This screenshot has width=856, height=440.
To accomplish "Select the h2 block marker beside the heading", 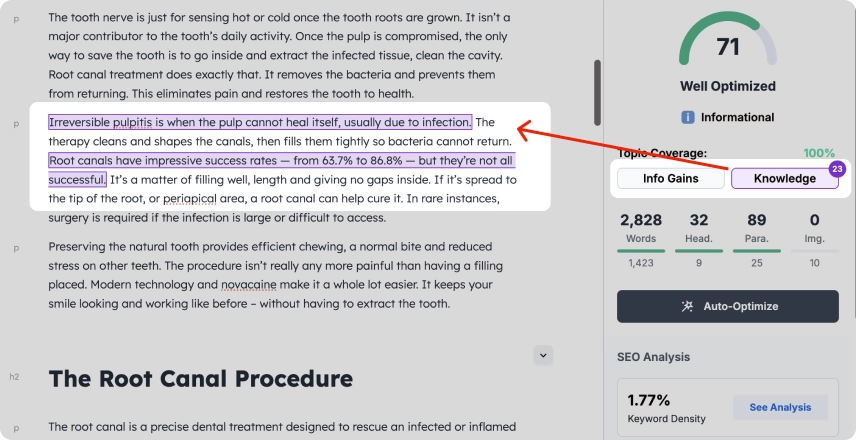I will [x=14, y=377].
